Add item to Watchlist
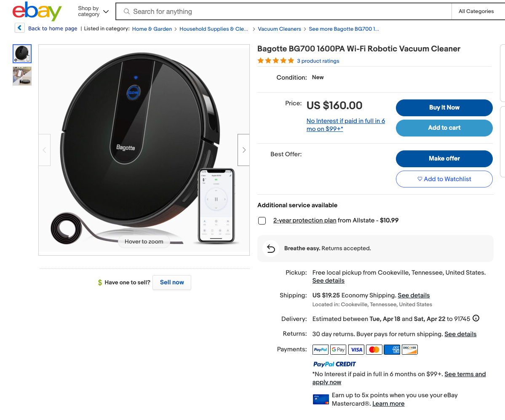Screen dimensions: 505x420 pyautogui.click(x=444, y=179)
